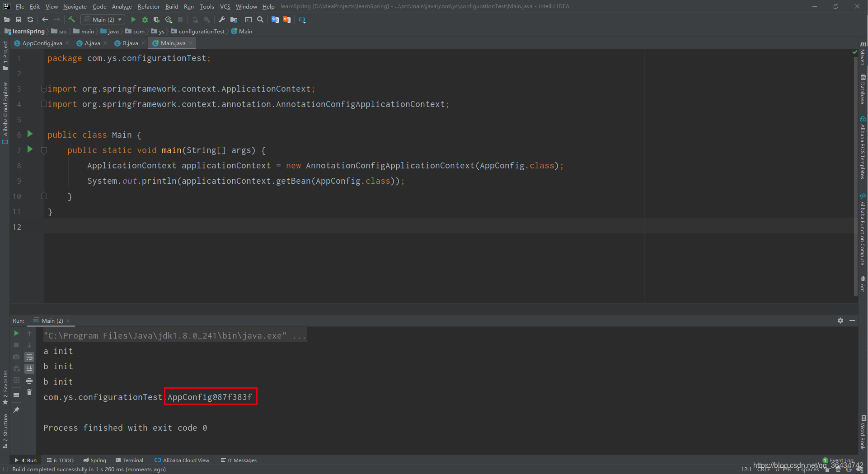The image size is (868, 474).
Task: Print console output with printer icon
Action: coord(29,381)
